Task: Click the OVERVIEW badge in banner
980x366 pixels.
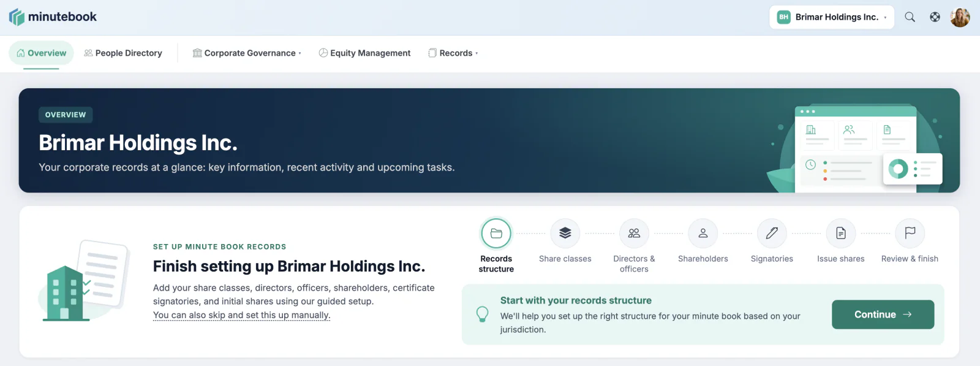Action: coord(66,115)
